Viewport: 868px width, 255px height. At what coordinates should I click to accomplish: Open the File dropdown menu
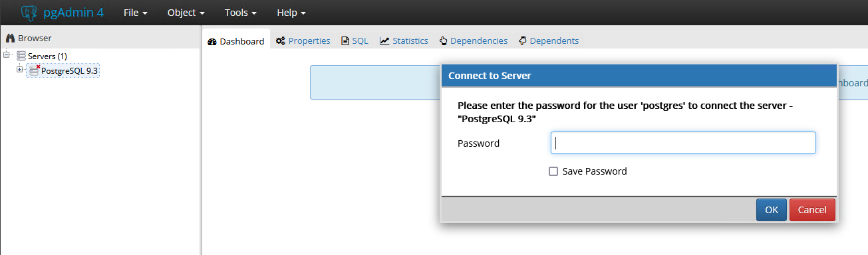136,13
